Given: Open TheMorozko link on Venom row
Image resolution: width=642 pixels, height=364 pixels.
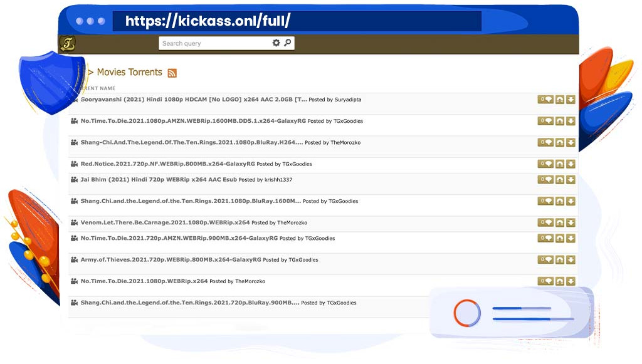Looking at the screenshot, I should (x=292, y=222).
